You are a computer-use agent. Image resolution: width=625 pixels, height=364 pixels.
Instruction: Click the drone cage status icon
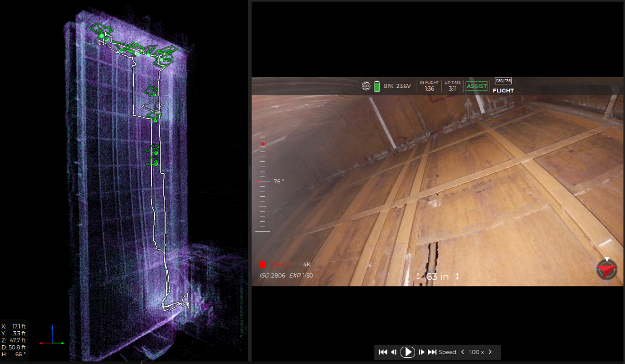366,86
